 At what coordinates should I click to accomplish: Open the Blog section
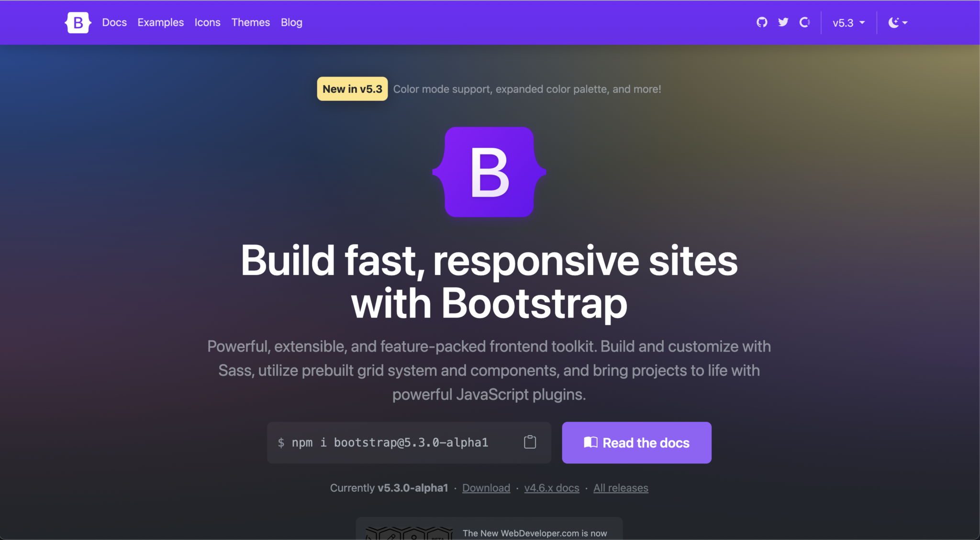[x=291, y=22]
